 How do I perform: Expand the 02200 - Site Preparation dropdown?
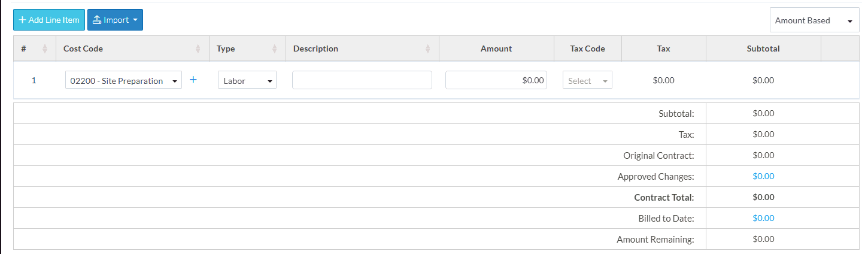click(x=123, y=80)
